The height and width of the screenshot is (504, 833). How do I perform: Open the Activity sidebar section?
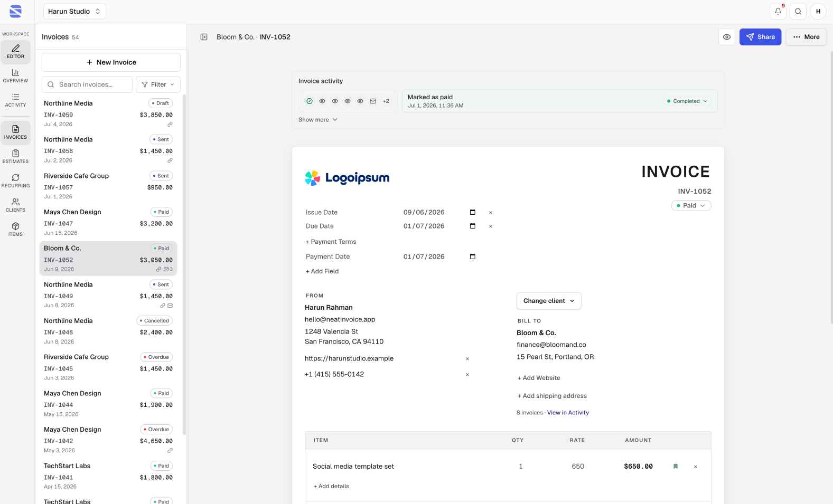[15, 100]
